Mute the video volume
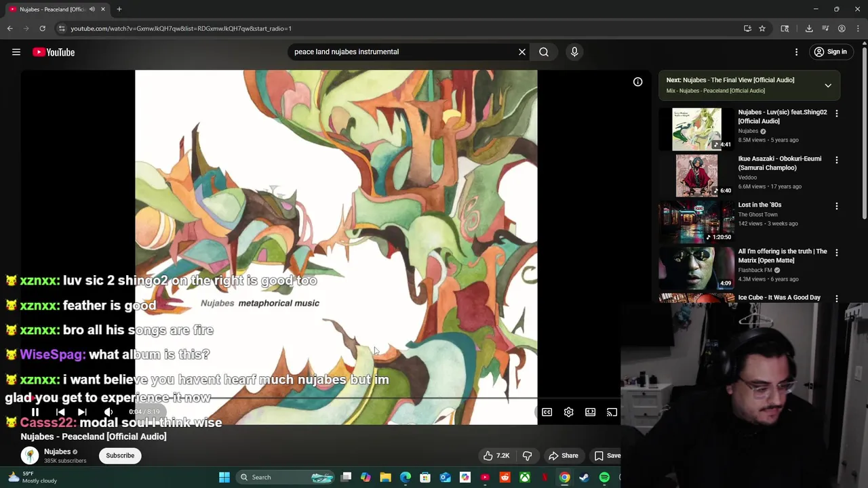The image size is (868, 488). (108, 412)
